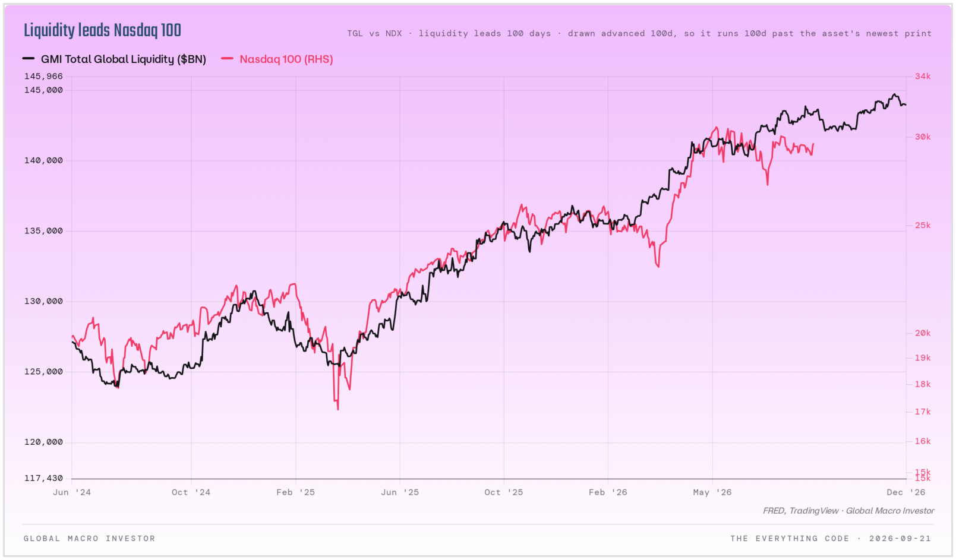Click the x-axis label Feb '26

click(x=608, y=492)
